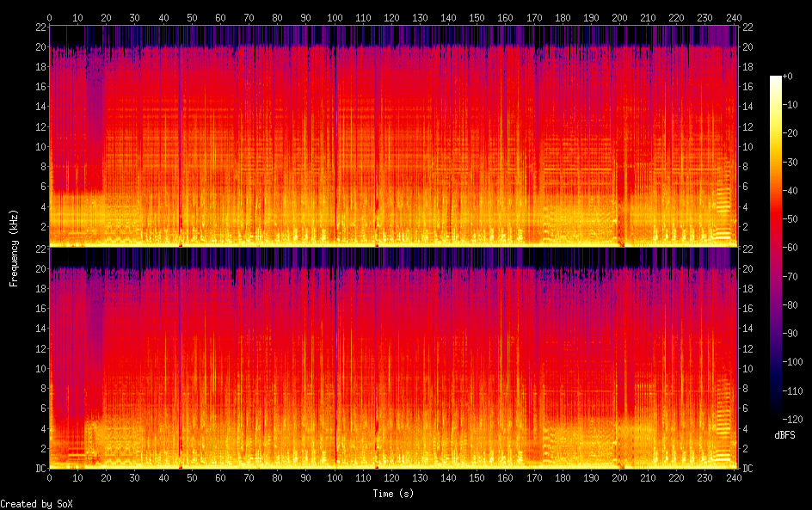Click the 'DC' label on the bottom-left frequency axis
The width and height of the screenshot is (812, 510).
pos(39,469)
